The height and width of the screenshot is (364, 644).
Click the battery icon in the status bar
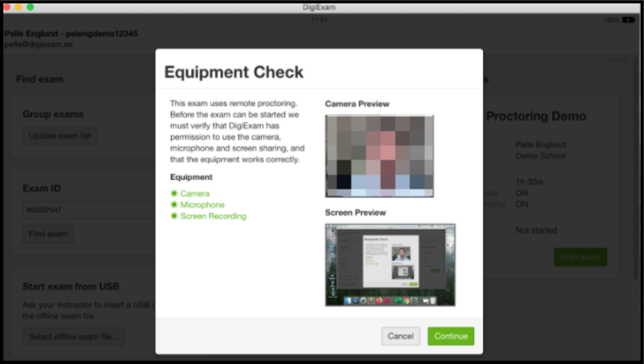(x=629, y=20)
